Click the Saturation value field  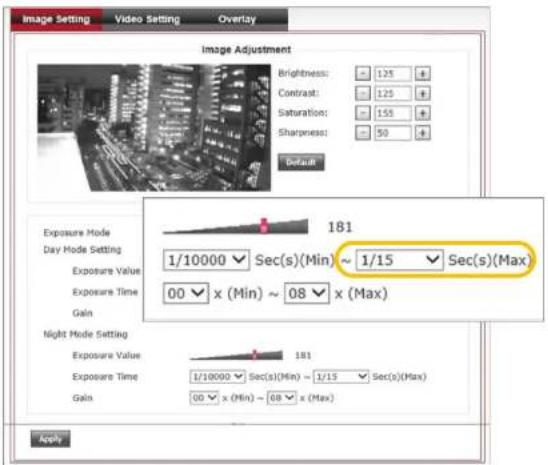tap(393, 113)
